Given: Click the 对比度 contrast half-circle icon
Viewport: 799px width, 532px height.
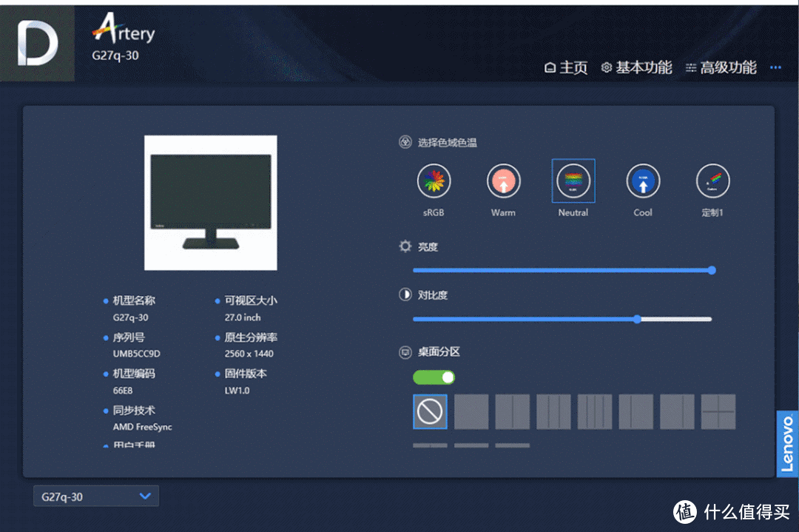Looking at the screenshot, I should click(405, 294).
